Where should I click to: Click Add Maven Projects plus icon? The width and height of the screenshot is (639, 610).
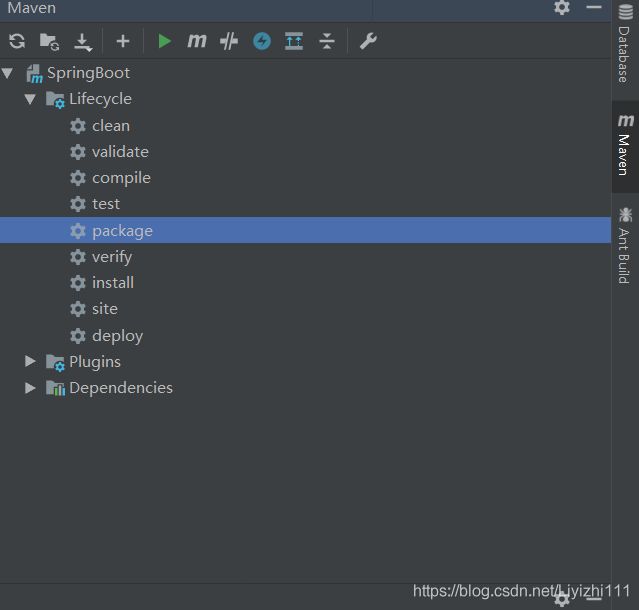click(123, 41)
